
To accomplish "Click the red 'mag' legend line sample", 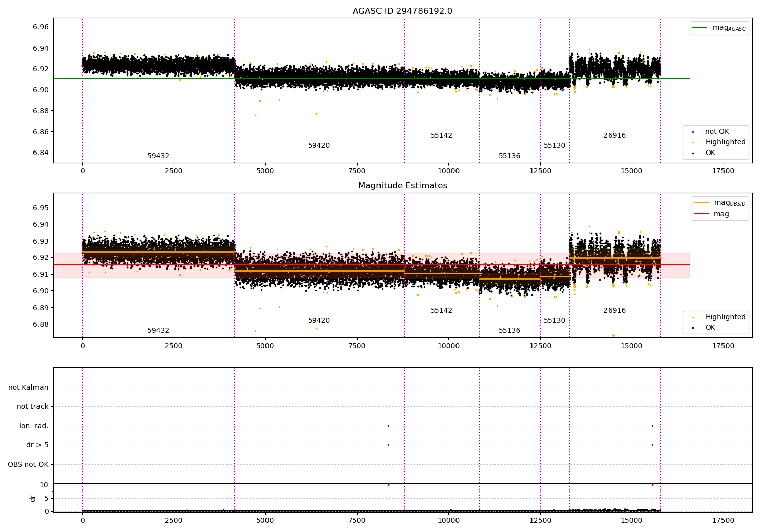I will 702,214.
